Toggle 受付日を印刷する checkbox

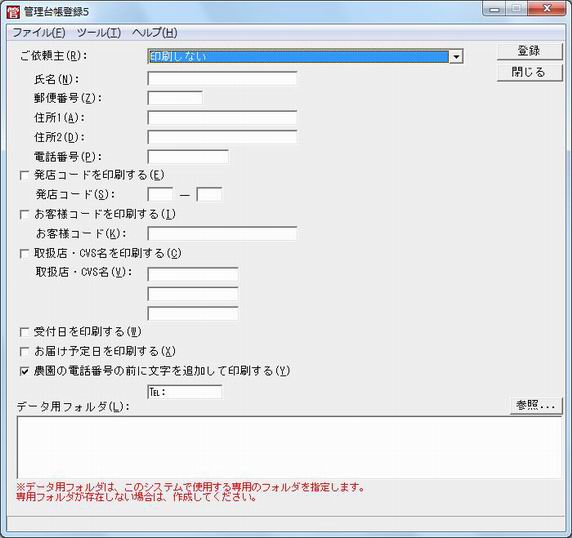tap(24, 332)
